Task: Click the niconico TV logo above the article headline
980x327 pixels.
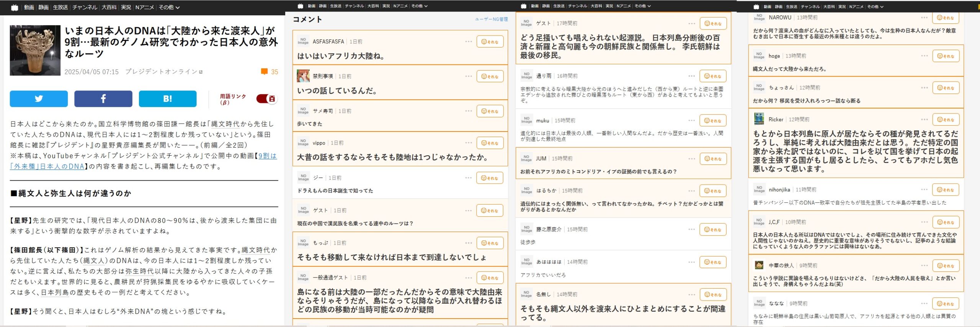Action: tap(15, 7)
